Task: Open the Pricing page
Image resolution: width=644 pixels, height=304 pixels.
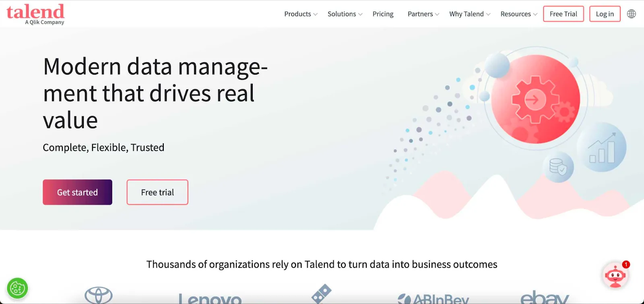Action: 383,14
